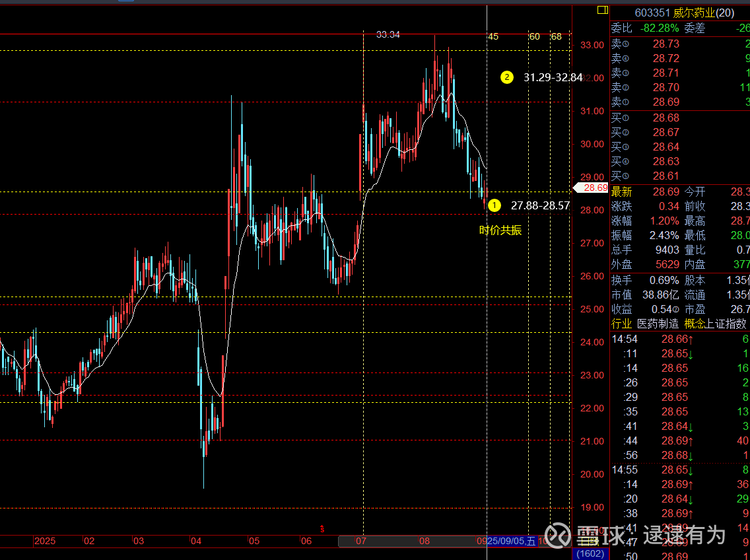This screenshot has height=560, width=750.
Task: Click the 卖① price 28.69
Action: tap(665, 102)
